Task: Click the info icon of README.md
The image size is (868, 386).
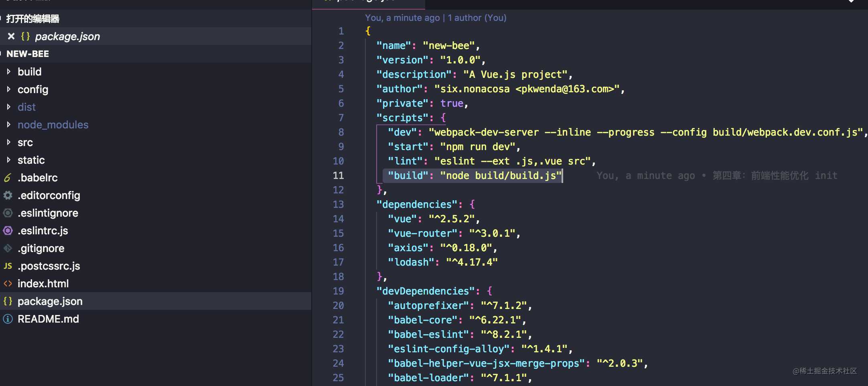Action: tap(8, 319)
